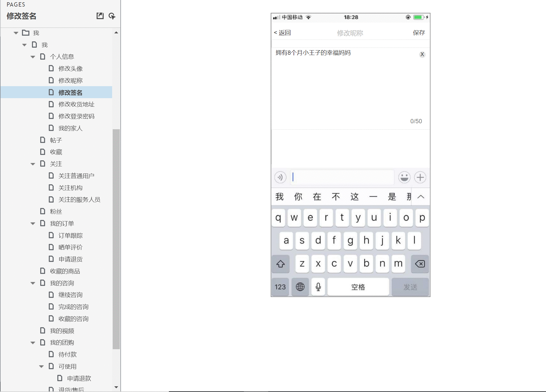Click the chat message input field
The height and width of the screenshot is (392, 546).
342,177
